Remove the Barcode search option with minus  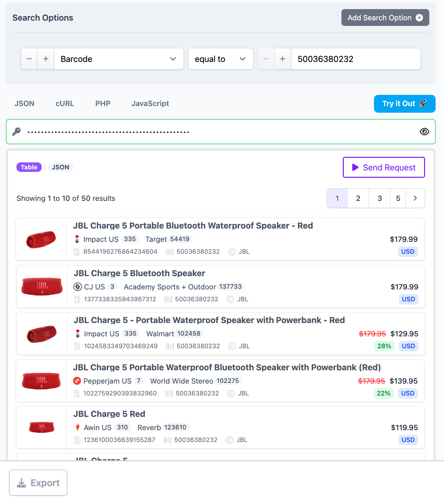point(29,59)
